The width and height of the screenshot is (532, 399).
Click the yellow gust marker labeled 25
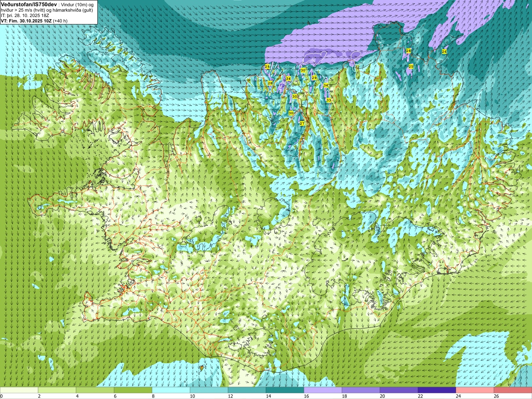[x=411, y=66]
